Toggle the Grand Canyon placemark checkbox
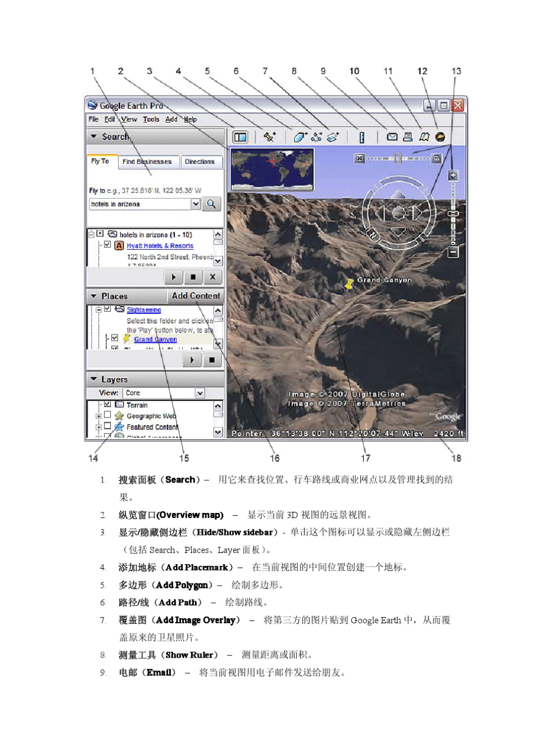The width and height of the screenshot is (534, 756). [x=115, y=338]
